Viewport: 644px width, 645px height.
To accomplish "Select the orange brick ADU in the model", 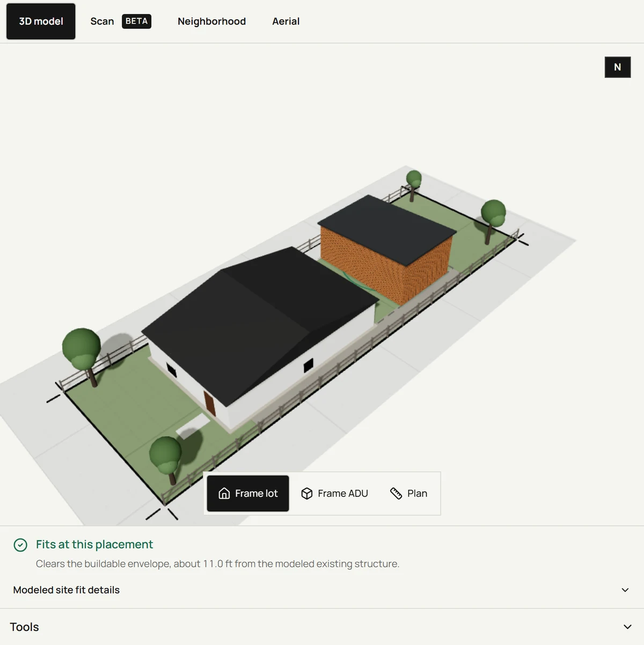I will tap(386, 250).
